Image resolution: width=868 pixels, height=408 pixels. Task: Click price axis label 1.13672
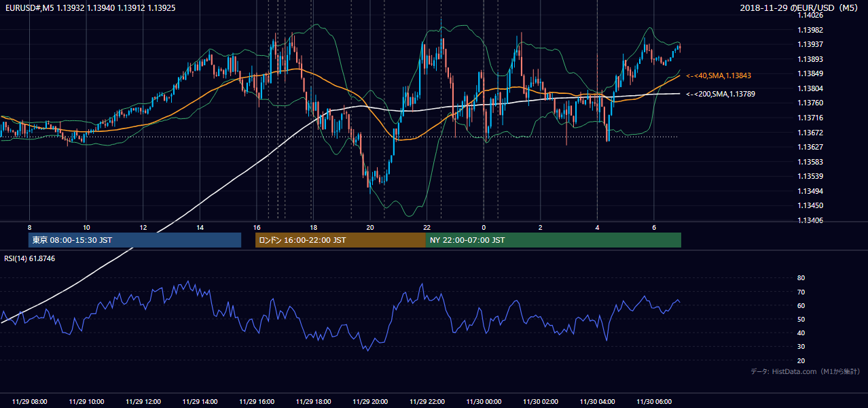click(x=810, y=133)
